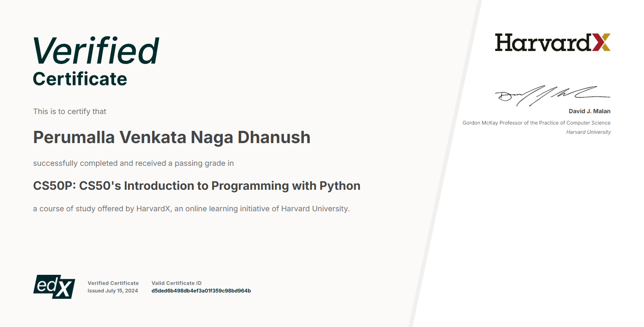This screenshot has width=644, height=327.
Task: Click 'Issued July 15, 2024' text
Action: 113,290
